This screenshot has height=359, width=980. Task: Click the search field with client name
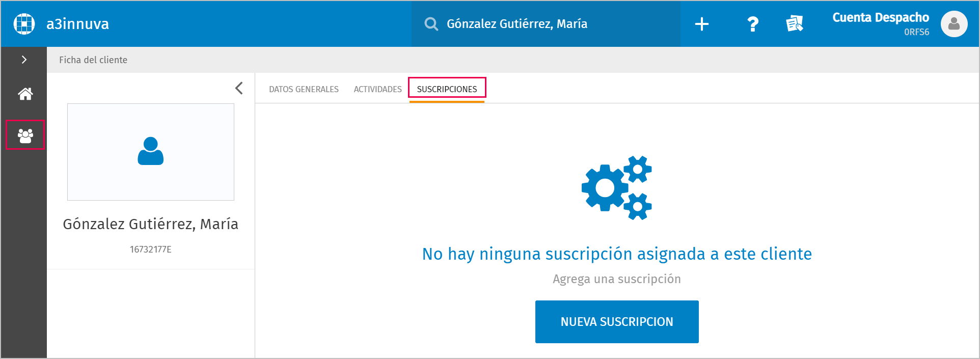546,24
